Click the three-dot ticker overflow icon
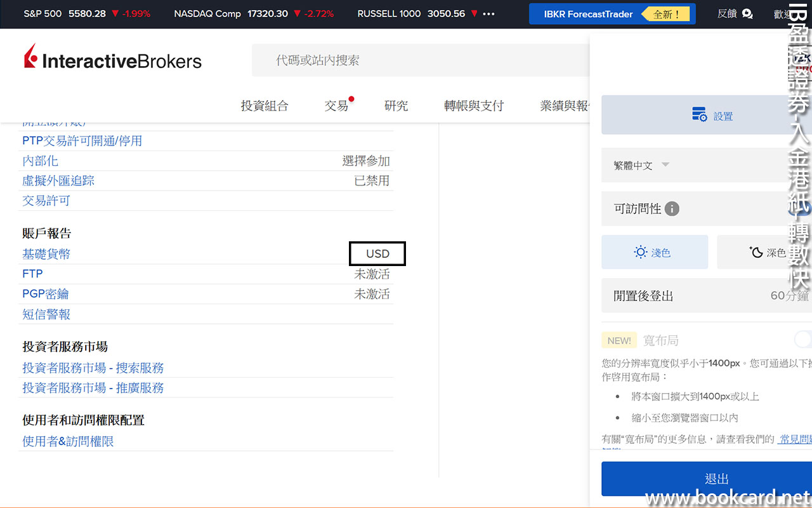This screenshot has height=508, width=812. (x=488, y=14)
